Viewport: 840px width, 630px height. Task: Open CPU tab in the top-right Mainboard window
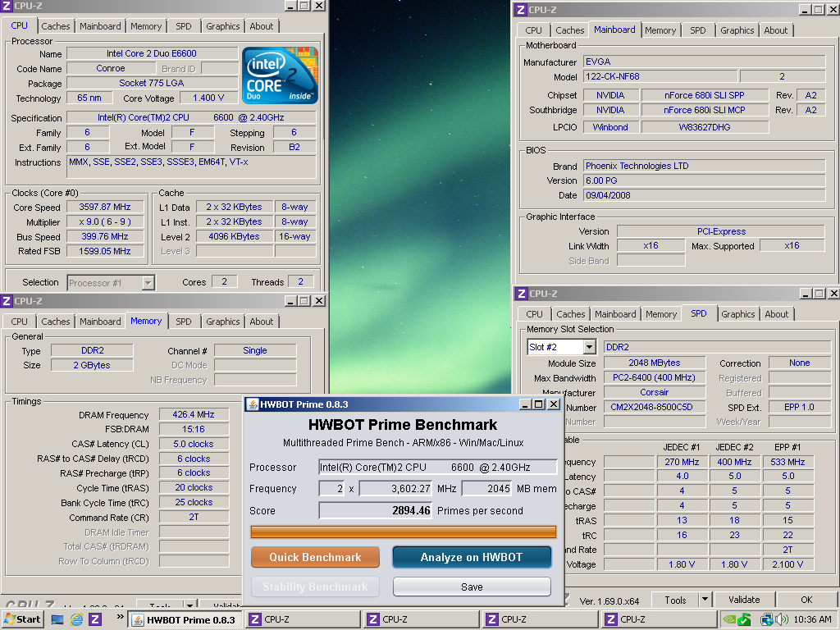(x=533, y=30)
